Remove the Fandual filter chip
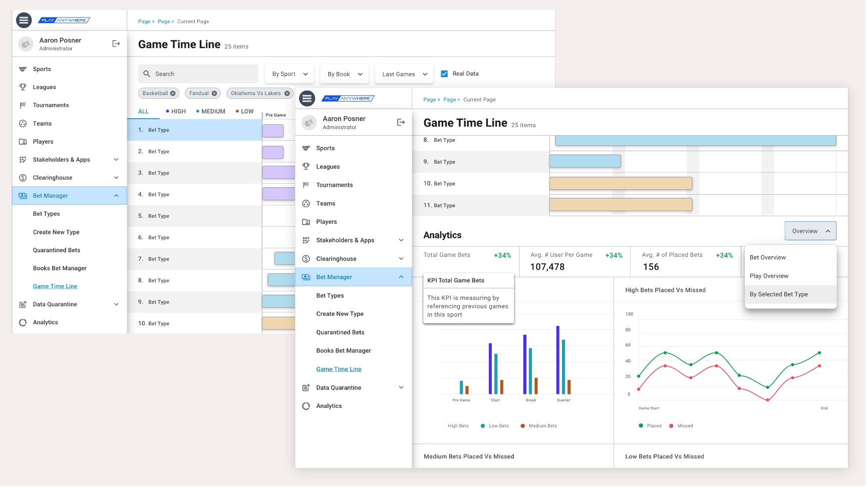The image size is (868, 489). click(x=214, y=94)
